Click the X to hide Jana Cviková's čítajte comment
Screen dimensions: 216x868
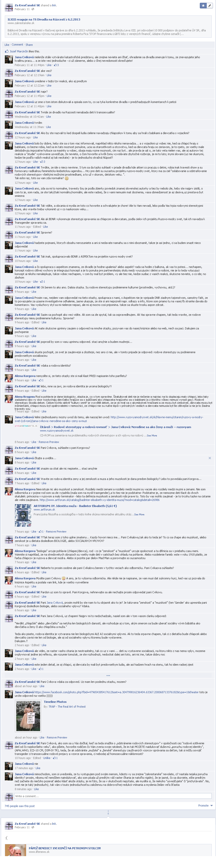[x=210, y=458]
